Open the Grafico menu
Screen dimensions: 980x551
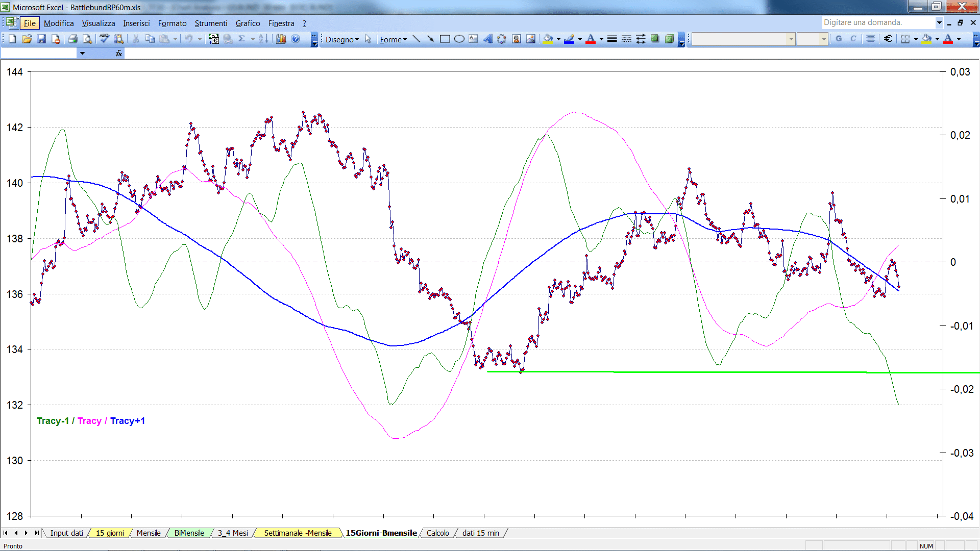248,23
